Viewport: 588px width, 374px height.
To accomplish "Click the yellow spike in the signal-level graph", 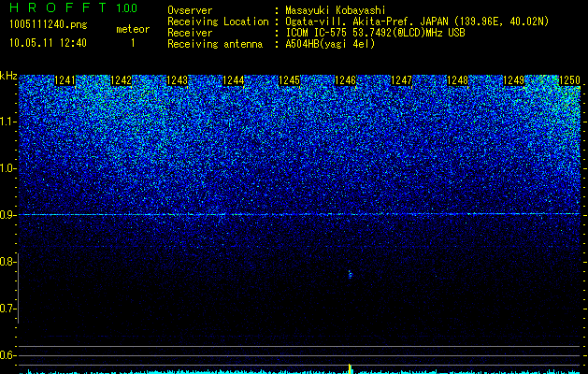I will (350, 368).
